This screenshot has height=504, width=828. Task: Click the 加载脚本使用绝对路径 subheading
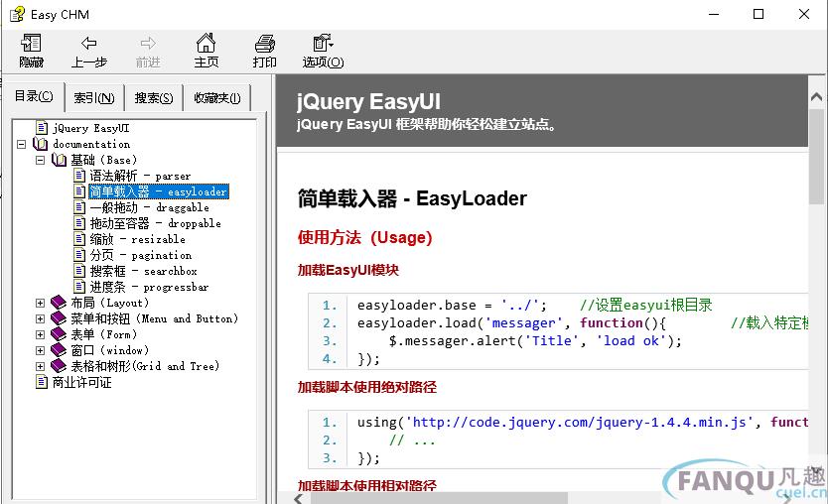click(x=367, y=387)
